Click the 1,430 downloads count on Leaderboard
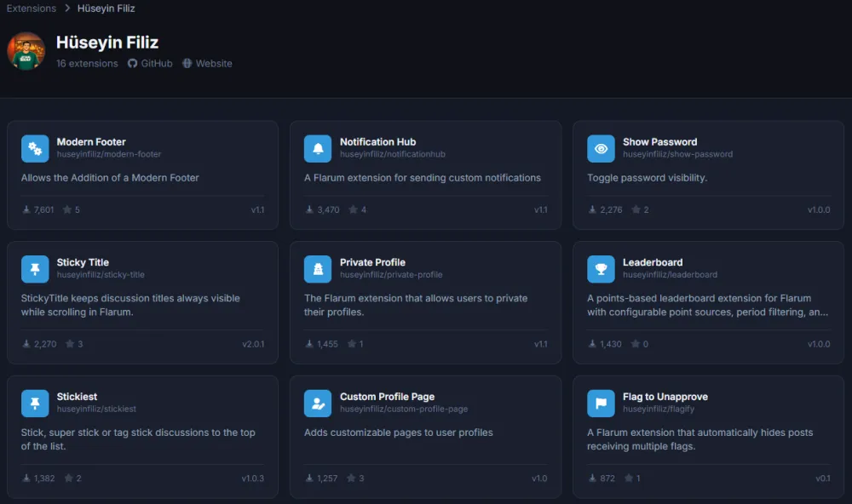 coord(611,344)
